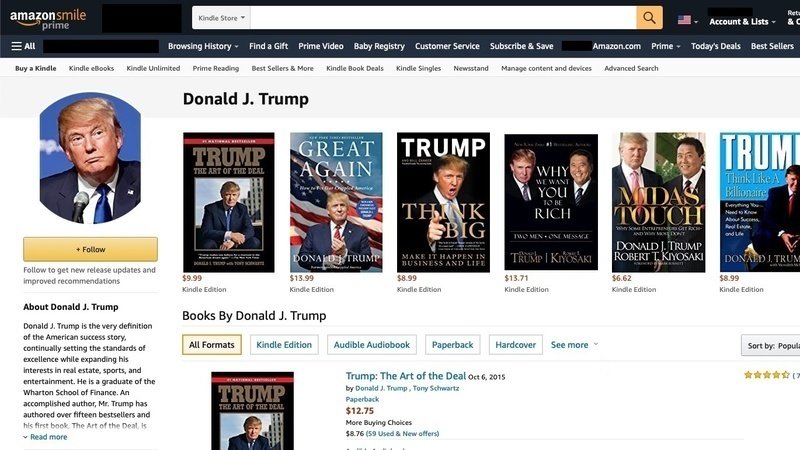The width and height of the screenshot is (800, 450).
Task: Click the star rating for Art of the Deal
Action: [767, 375]
